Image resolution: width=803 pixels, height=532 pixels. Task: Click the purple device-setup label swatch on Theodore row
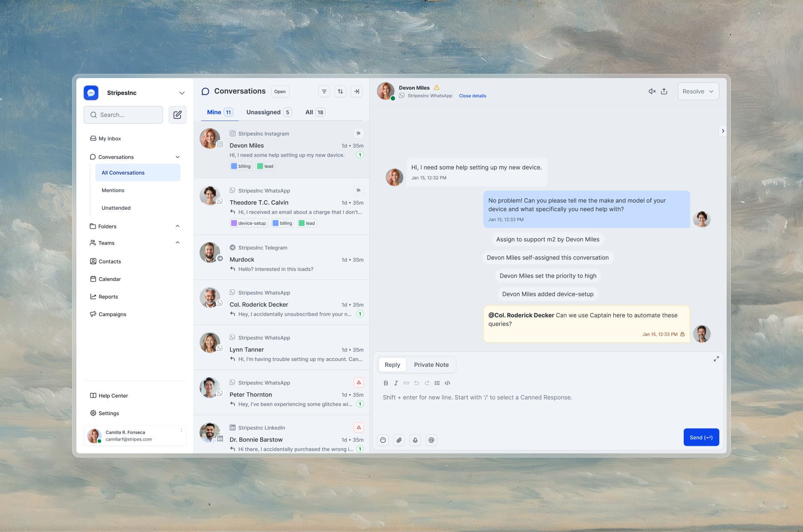pos(234,223)
